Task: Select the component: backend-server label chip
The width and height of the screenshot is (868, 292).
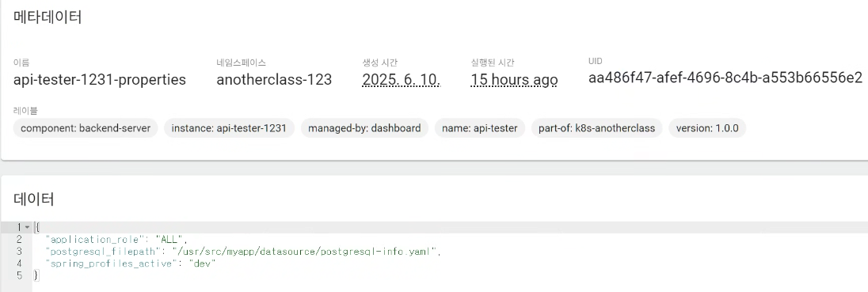Action: [86, 128]
